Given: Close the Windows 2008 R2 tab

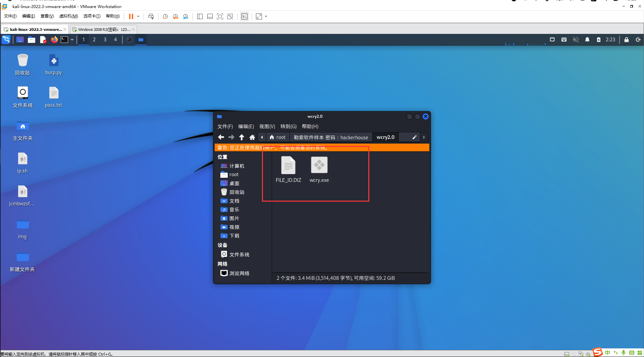Looking at the screenshot, I should [x=133, y=30].
